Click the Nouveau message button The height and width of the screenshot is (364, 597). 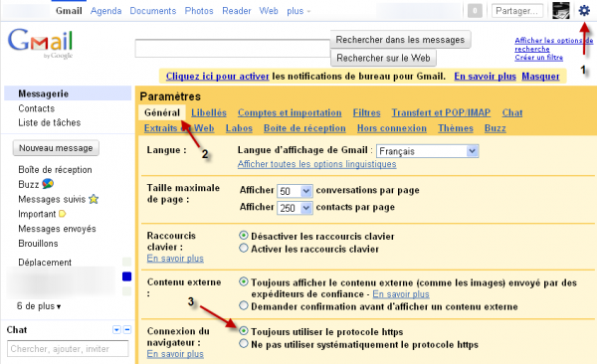pyautogui.click(x=56, y=148)
